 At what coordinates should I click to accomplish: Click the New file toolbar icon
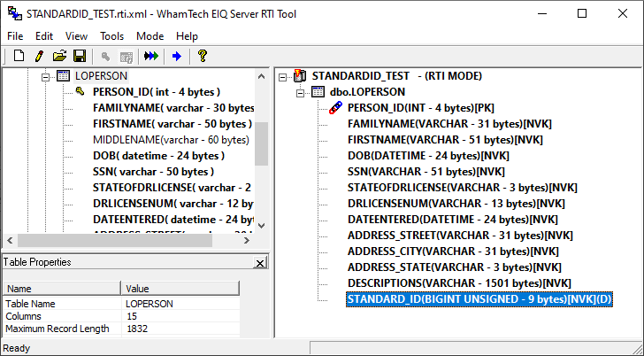[19, 56]
